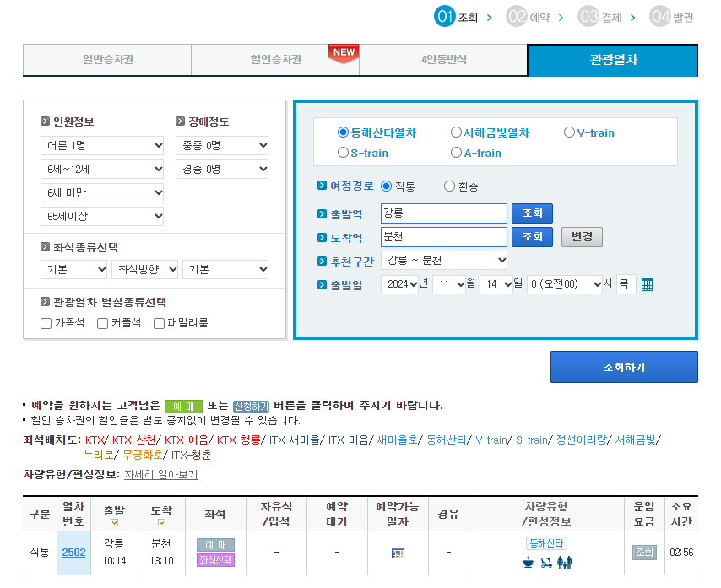Viewport: 721px width, 588px height.
Task: Open the calendar in the 예약가능일자 column
Action: [x=397, y=552]
